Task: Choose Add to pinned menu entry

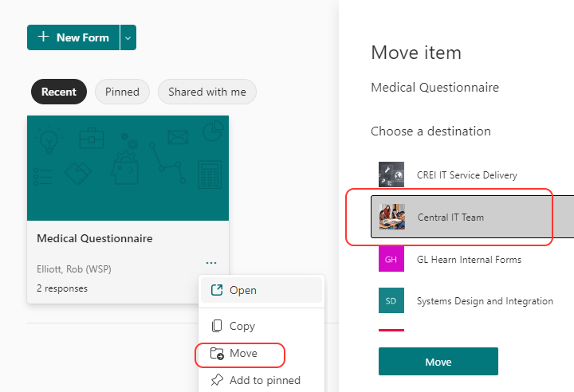Action: point(265,381)
